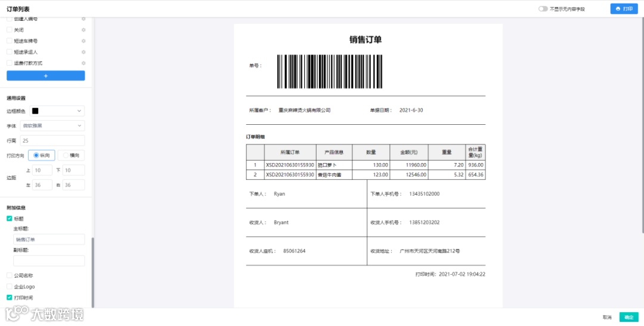Click the left panel vertical scrollbar
644x326 pixels.
(93, 272)
